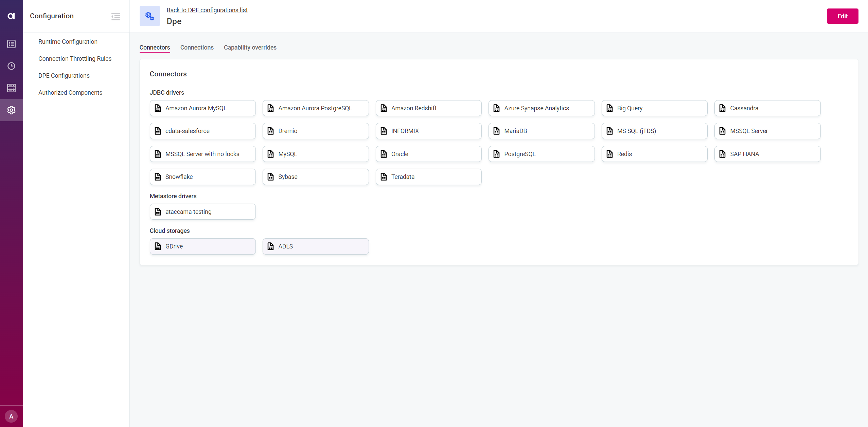Viewport: 868px width, 427px height.
Task: Open the GDrive cloud storage connector
Action: tap(202, 246)
